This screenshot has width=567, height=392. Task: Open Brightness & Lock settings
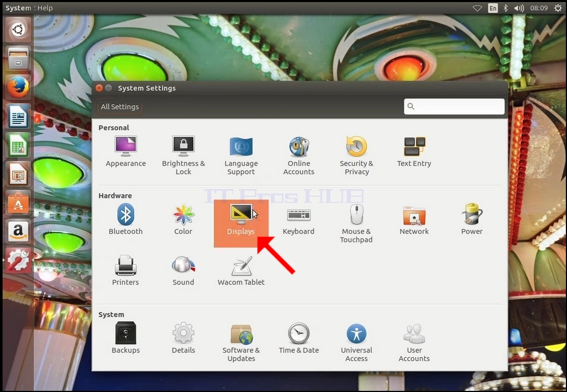(183, 155)
